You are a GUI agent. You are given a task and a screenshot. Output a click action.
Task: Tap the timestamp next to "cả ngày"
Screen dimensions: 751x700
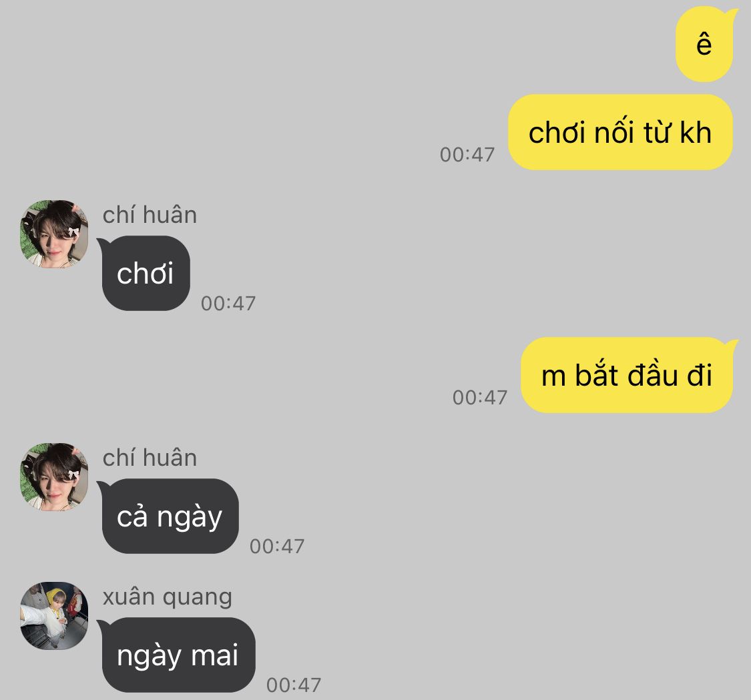[277, 547]
